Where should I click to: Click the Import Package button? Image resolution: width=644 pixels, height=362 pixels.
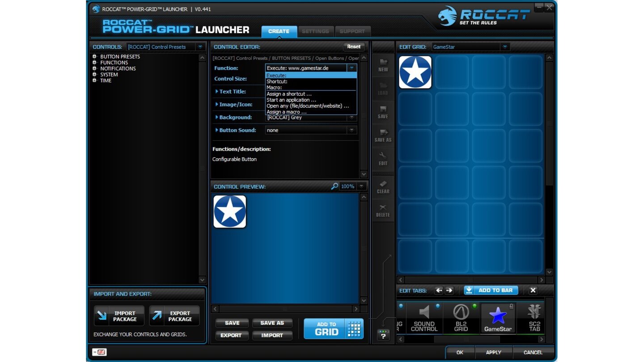pos(119,316)
